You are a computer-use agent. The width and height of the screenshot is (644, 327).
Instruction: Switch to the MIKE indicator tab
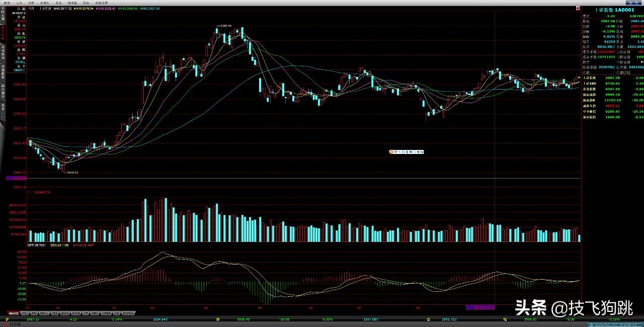(76, 313)
